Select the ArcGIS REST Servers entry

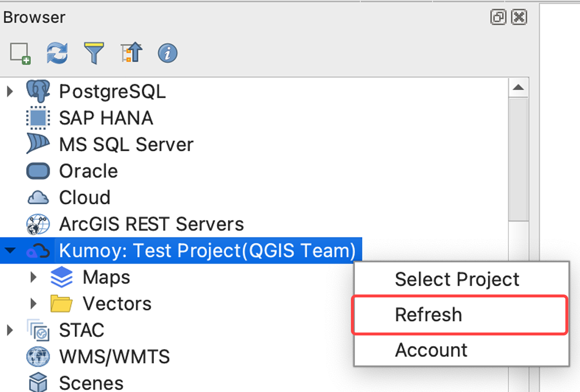(151, 224)
